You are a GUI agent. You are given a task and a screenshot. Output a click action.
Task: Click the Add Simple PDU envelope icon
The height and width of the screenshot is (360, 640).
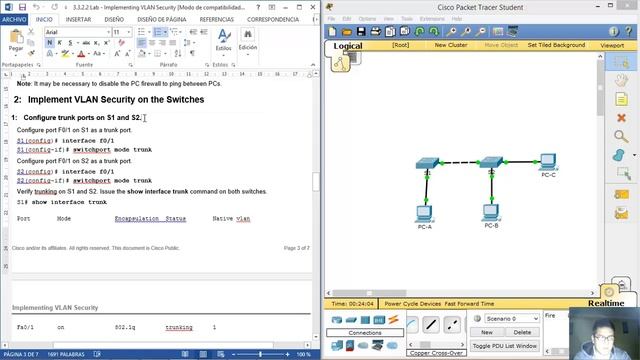(621, 195)
